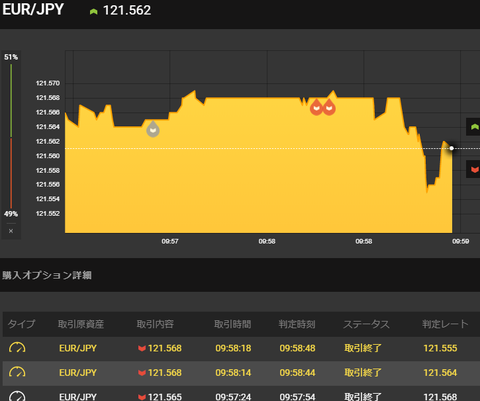Click the 09:59 time axis label

click(461, 241)
